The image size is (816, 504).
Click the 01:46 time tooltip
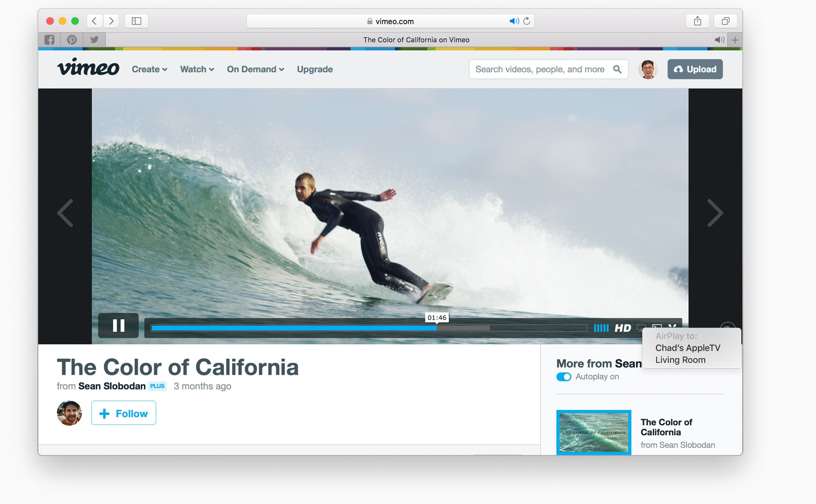coord(437,318)
